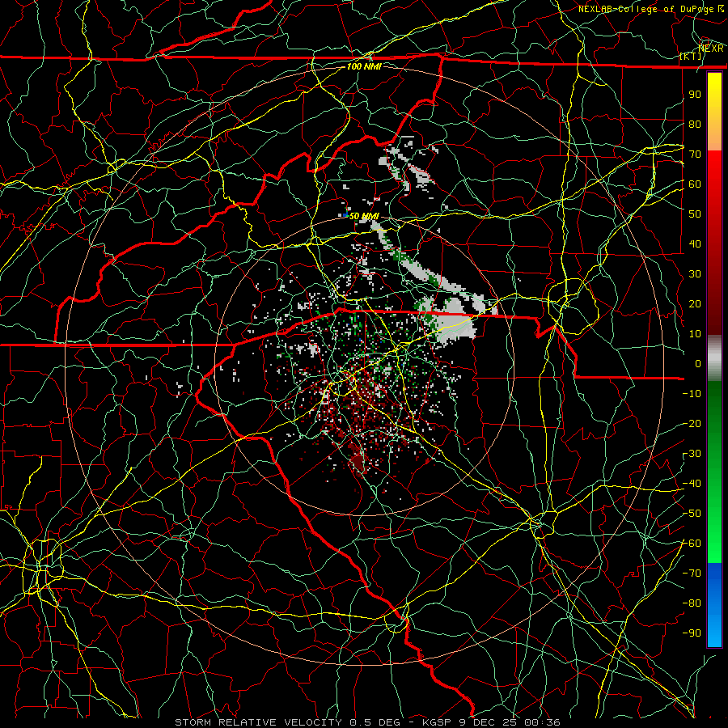Click the "KGSP 9 DEC 25 00:36" timestamp text
The image size is (728, 728).
tap(491, 722)
